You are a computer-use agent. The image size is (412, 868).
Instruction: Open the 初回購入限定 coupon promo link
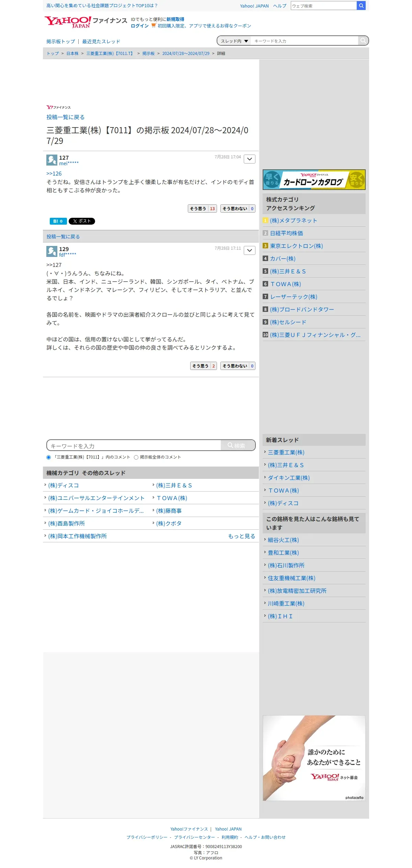[204, 26]
